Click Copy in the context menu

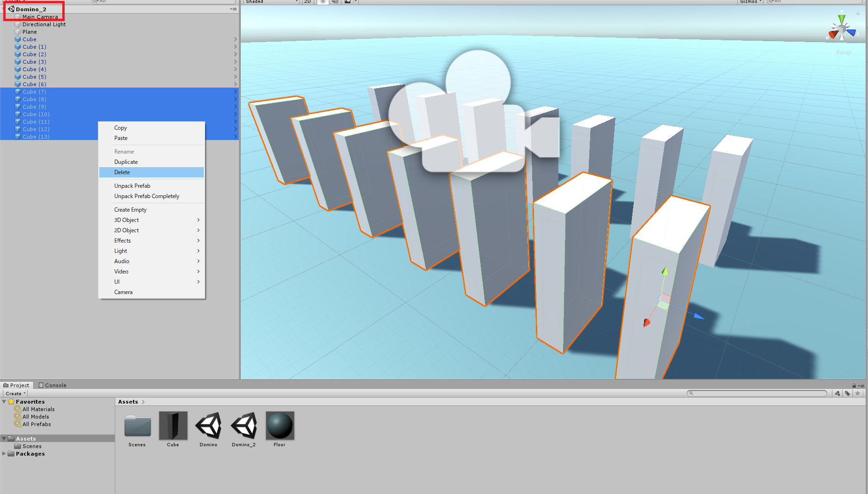[x=151, y=128]
